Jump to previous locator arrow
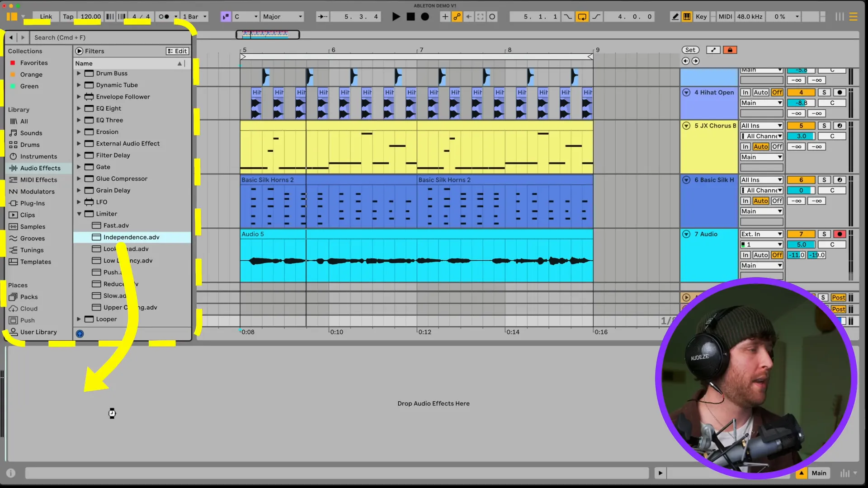Screen dimensions: 868x488 [686, 61]
